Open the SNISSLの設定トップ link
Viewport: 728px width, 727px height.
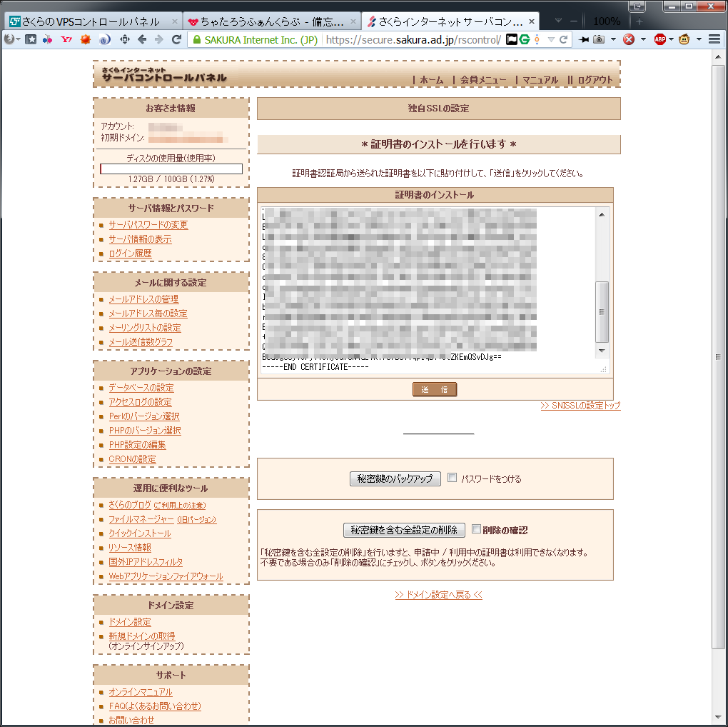[x=580, y=406]
